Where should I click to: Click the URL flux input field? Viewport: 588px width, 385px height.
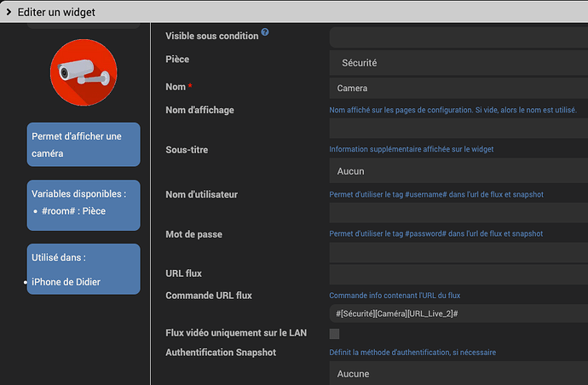pos(458,274)
